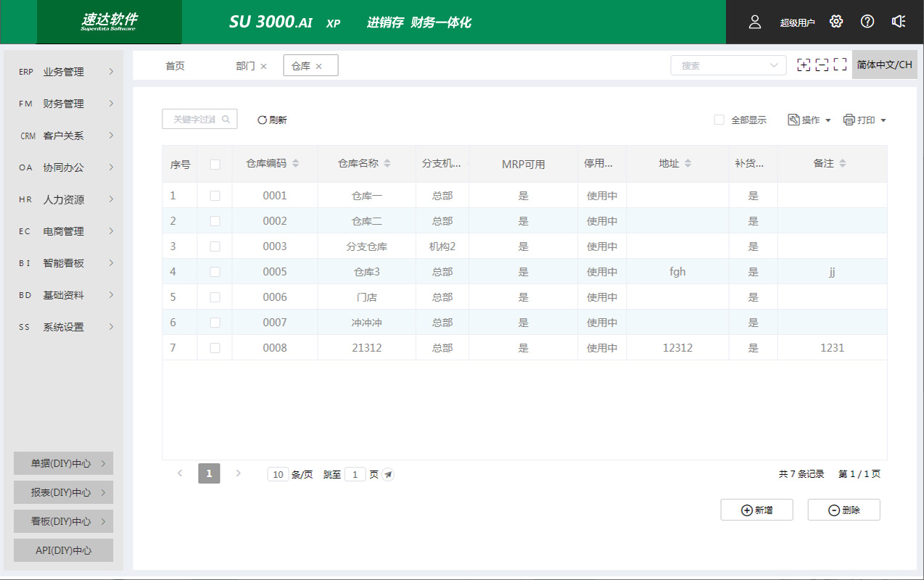Click the 关键字过滤 keyword filter field
The height and width of the screenshot is (580, 924).
[x=194, y=120]
